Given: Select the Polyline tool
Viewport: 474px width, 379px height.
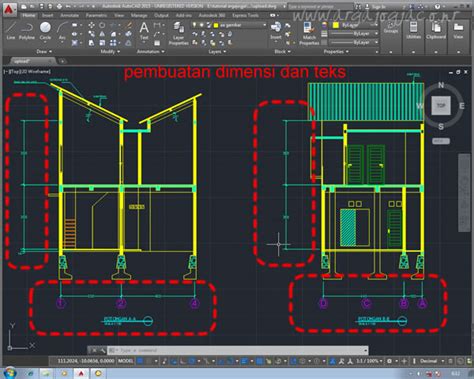Looking at the screenshot, I should 27,31.
